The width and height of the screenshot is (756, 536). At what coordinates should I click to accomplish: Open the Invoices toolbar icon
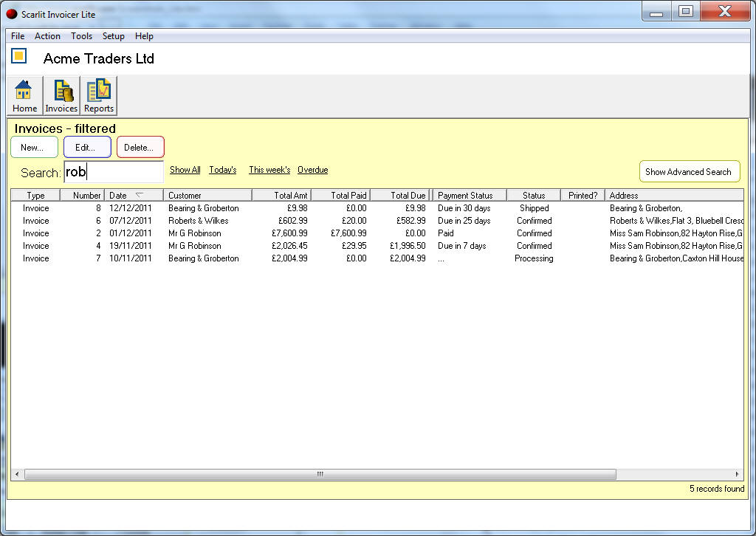61,95
